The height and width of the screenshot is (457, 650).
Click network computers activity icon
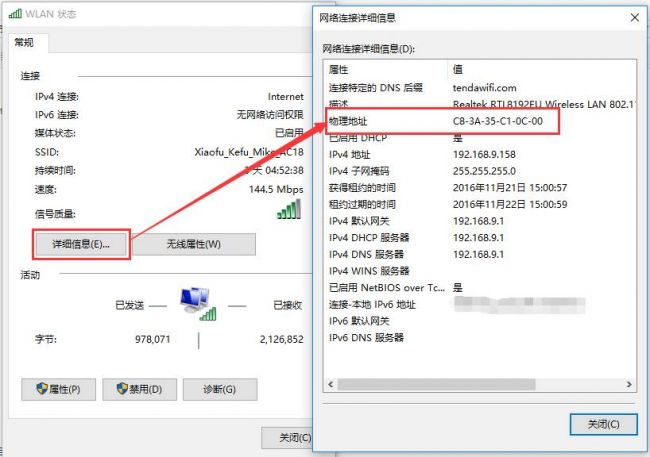[x=198, y=304]
